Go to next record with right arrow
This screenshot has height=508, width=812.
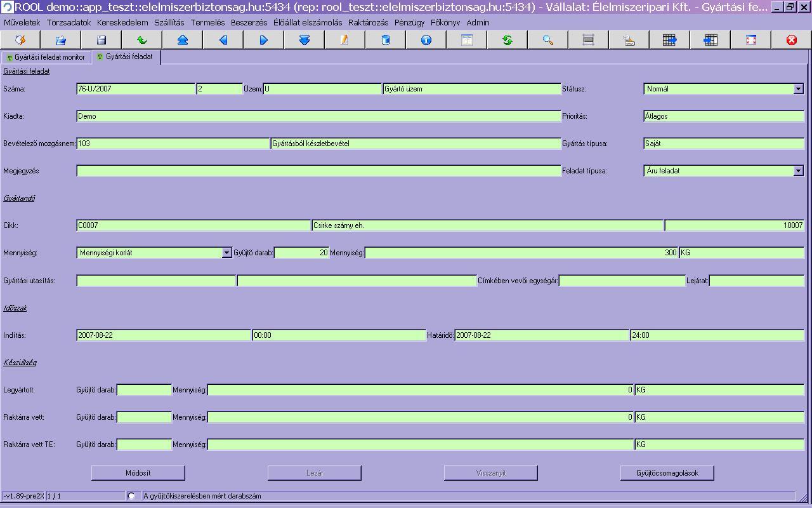264,40
